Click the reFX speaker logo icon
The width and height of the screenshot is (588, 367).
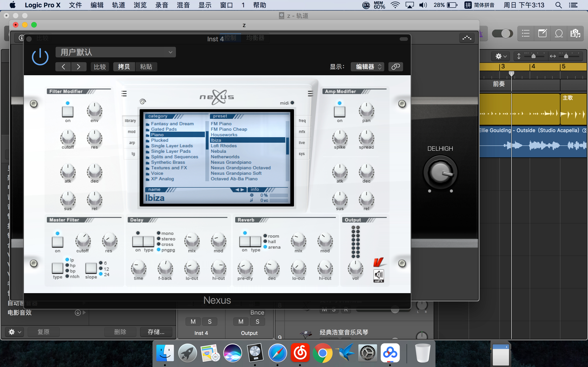point(379,276)
